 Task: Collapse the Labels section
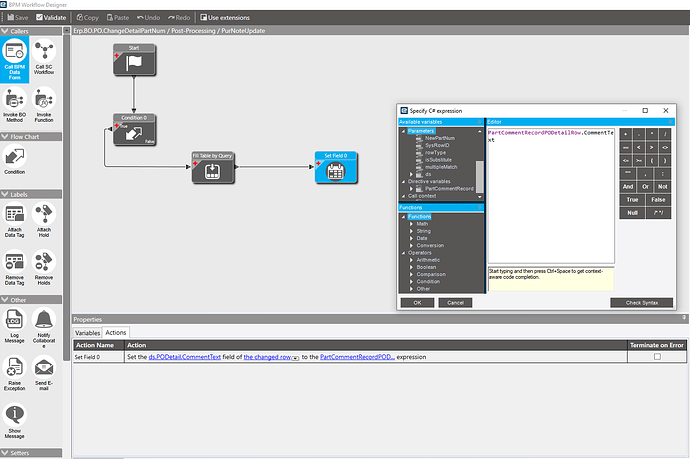click(x=5, y=194)
